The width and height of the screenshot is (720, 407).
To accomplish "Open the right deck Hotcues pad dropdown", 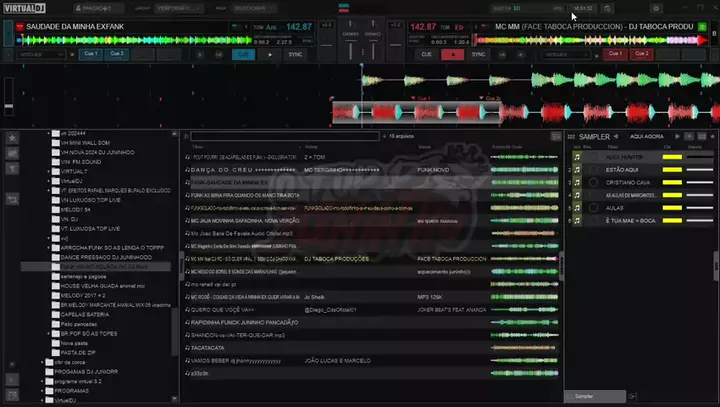I will point(565,55).
